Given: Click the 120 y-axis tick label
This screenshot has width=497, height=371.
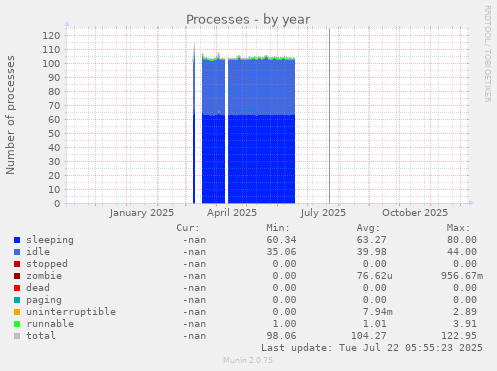Looking at the screenshot, I should (x=51, y=36).
